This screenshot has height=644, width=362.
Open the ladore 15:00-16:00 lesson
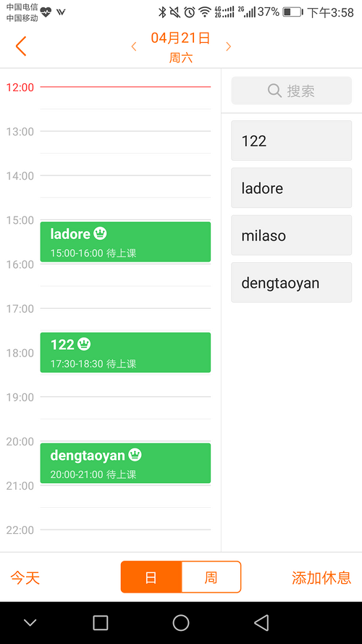click(x=125, y=242)
